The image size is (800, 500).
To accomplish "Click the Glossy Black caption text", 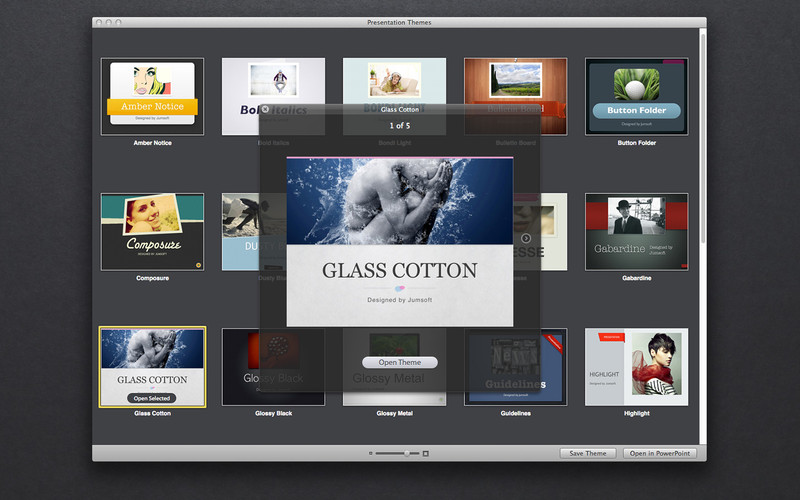I will (x=273, y=413).
